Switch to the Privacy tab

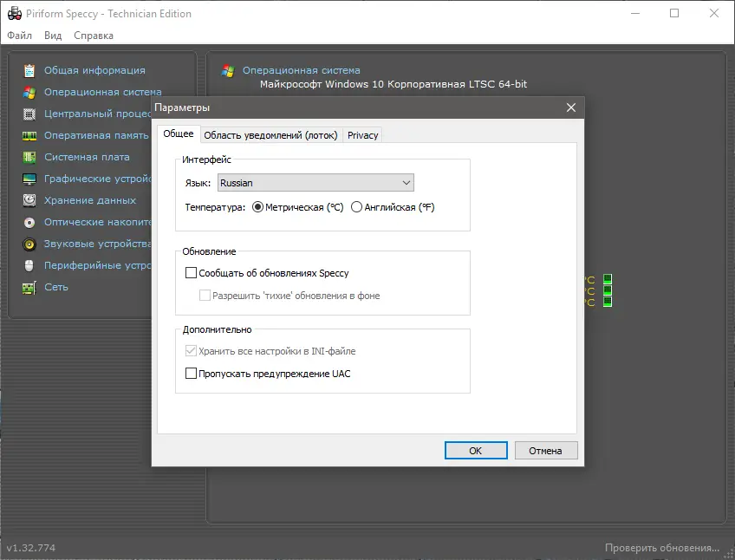click(x=362, y=134)
